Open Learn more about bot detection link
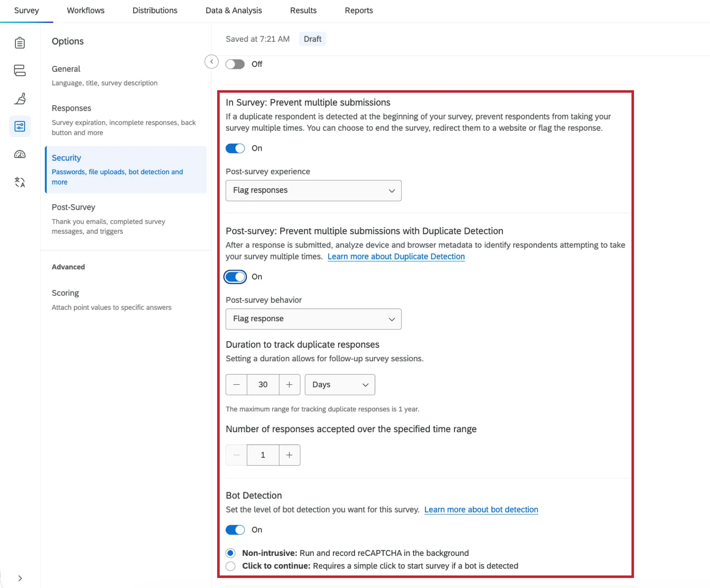 [x=481, y=509]
